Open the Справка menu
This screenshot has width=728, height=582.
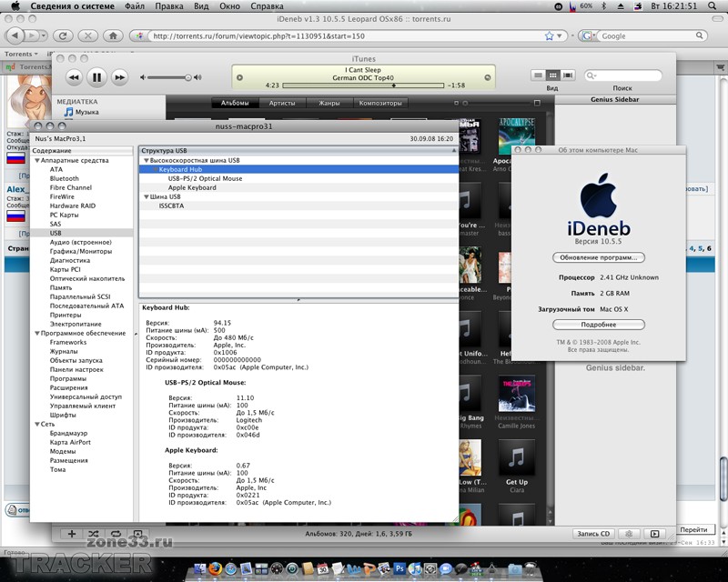[267, 6]
